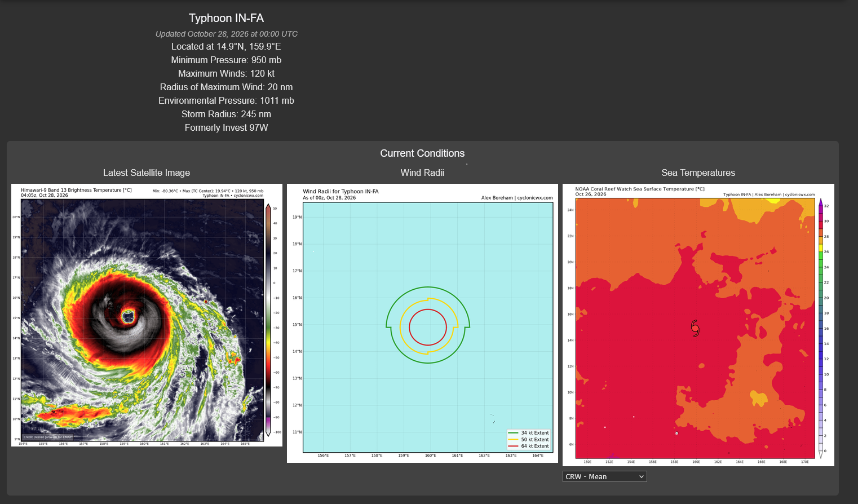Click '50 kt Extent' legend entry
Screen dimensions: 858x504
click(529, 440)
